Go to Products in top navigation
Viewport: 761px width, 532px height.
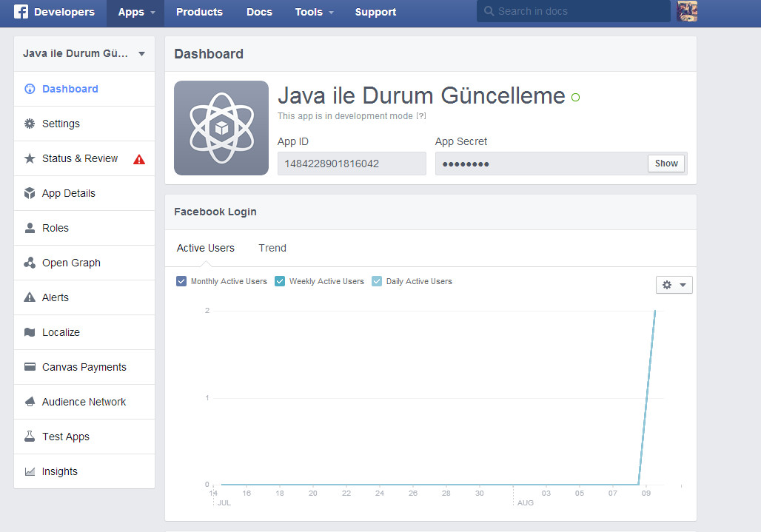click(199, 12)
